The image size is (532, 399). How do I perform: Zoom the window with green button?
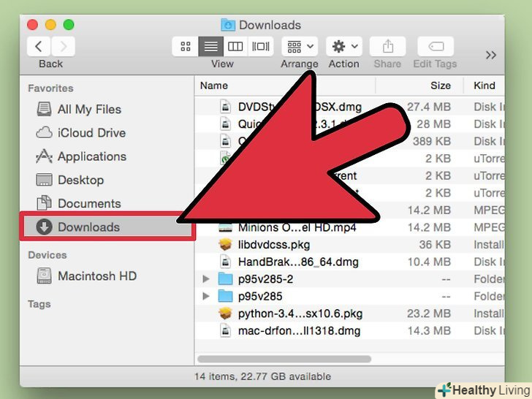pos(69,25)
